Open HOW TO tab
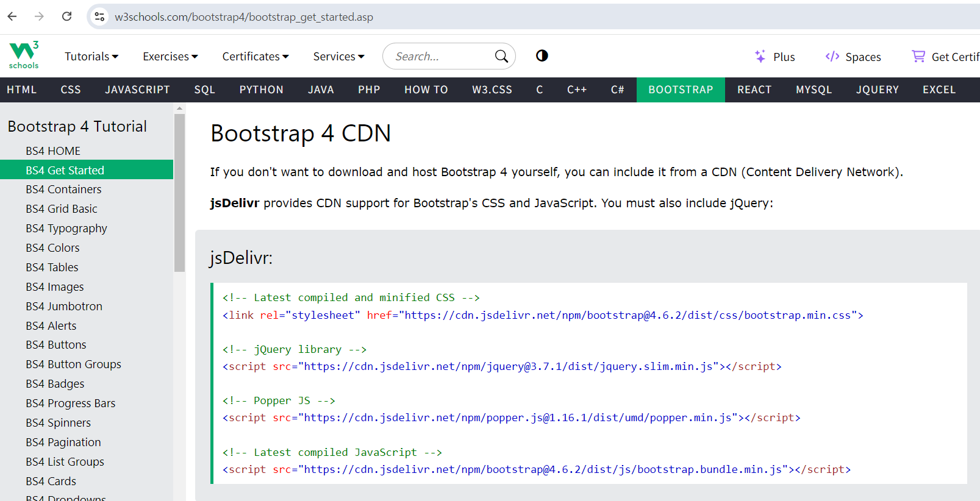The height and width of the screenshot is (501, 980). [x=426, y=90]
